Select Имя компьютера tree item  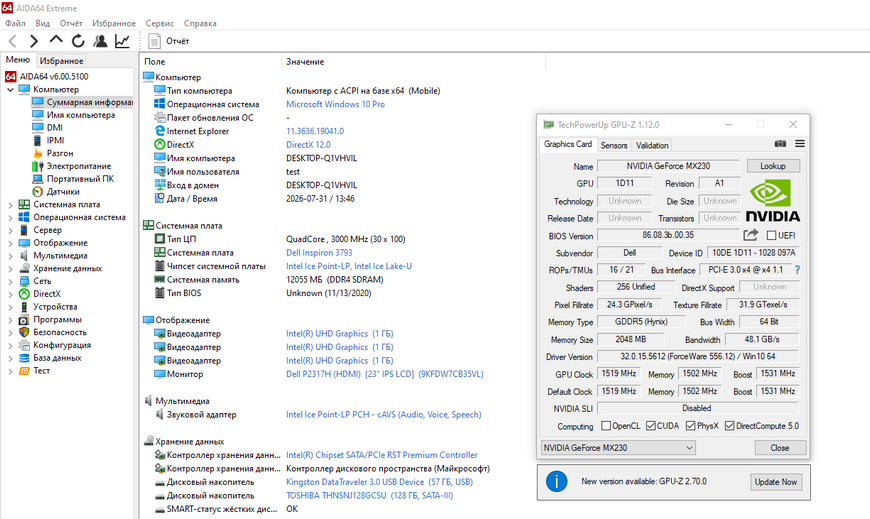(74, 115)
